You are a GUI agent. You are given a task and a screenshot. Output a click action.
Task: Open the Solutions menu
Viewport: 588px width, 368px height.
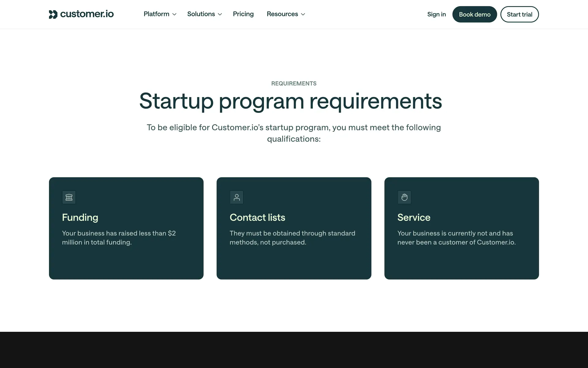coord(201,14)
